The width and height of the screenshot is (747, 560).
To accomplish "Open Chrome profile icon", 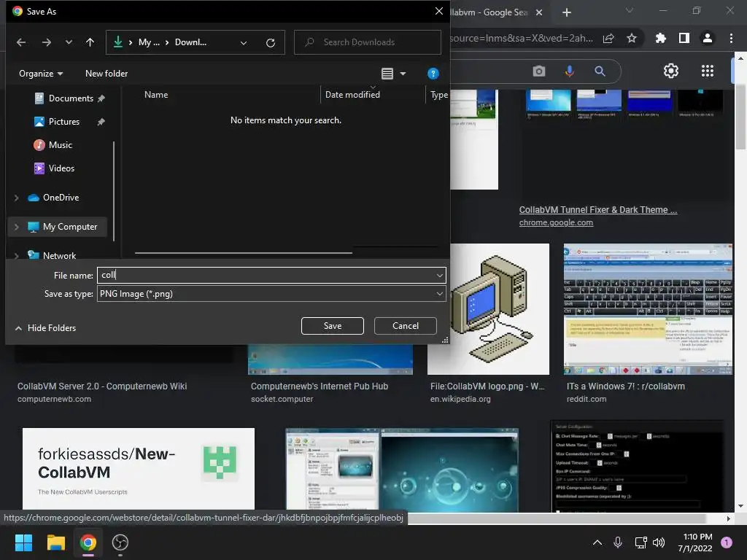I will click(708, 38).
